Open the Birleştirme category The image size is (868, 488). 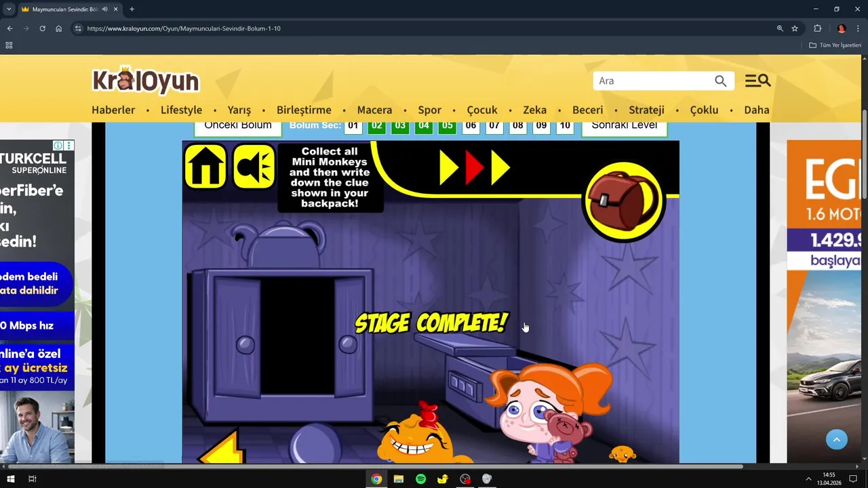(304, 110)
